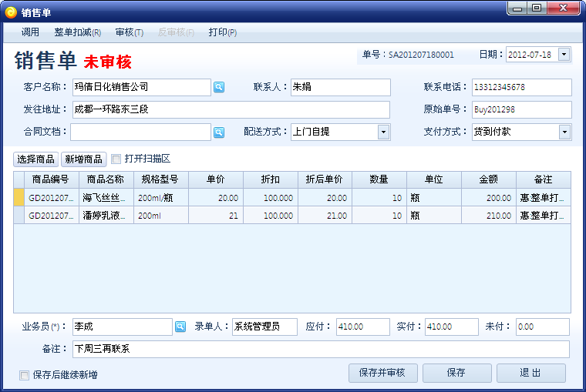This screenshot has width=586, height=392.
Task: Click the empty 合同文档 input field
Action: coord(140,132)
